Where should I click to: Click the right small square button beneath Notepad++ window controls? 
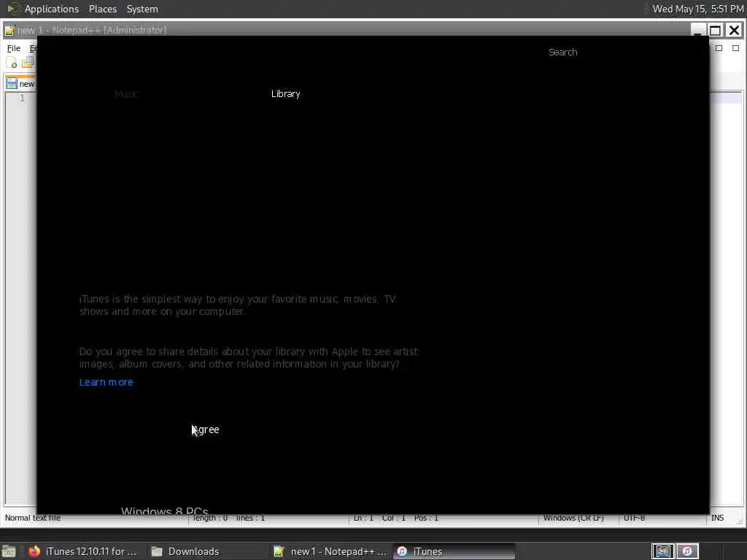pos(735,48)
